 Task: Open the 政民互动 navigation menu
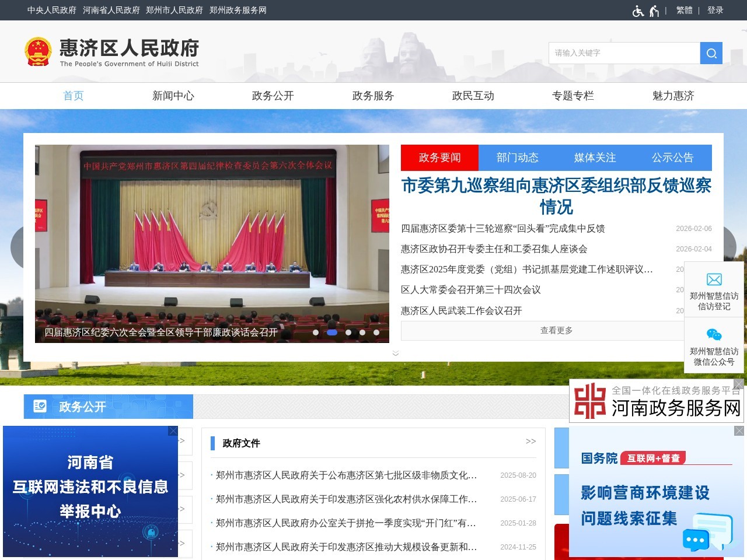pyautogui.click(x=472, y=96)
